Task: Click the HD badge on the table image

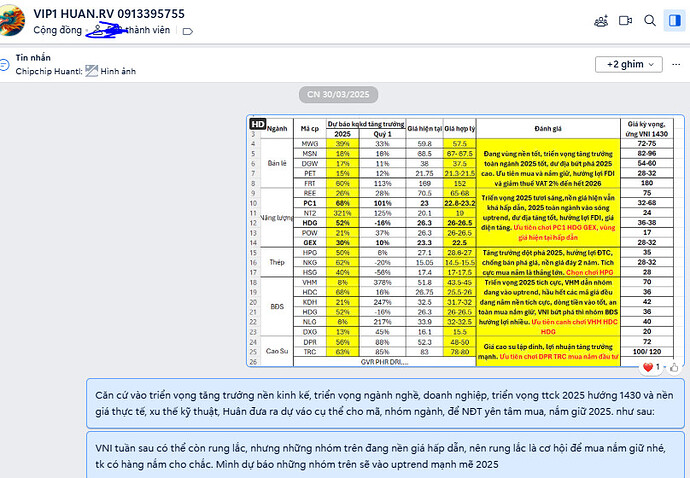Action: (x=256, y=123)
